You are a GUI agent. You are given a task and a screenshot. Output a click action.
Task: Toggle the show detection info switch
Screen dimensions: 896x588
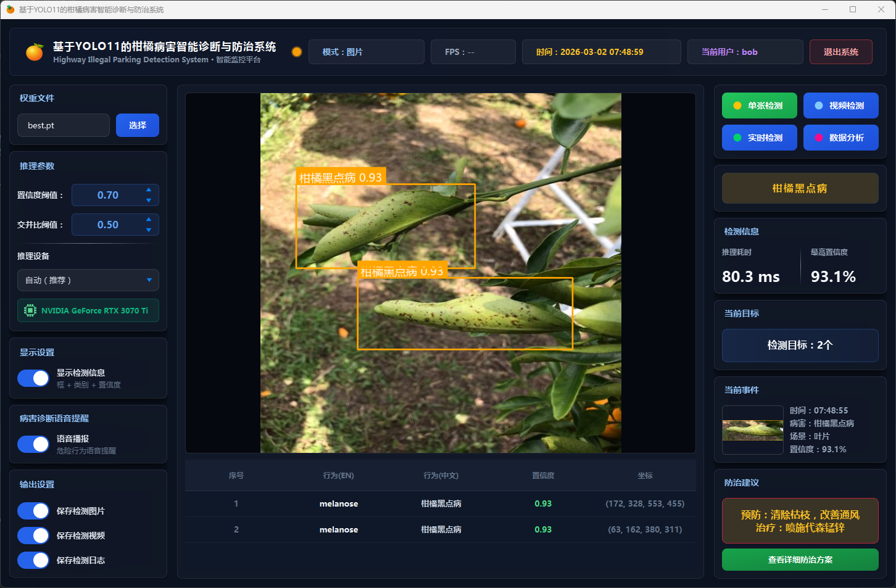[x=33, y=378]
